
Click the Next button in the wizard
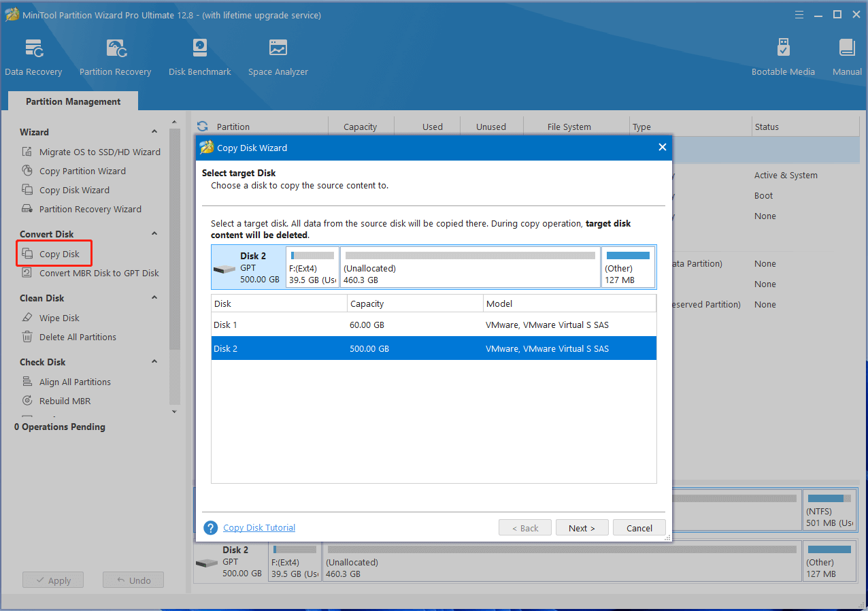click(582, 528)
